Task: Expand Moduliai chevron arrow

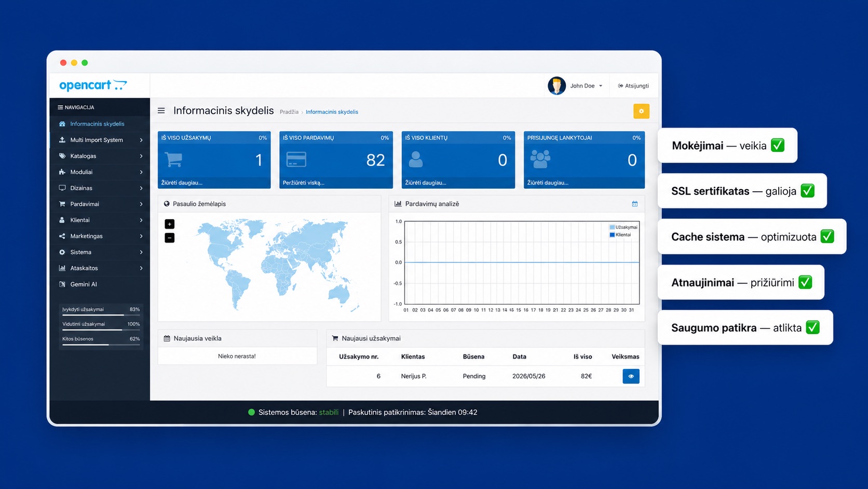Action: [141, 172]
